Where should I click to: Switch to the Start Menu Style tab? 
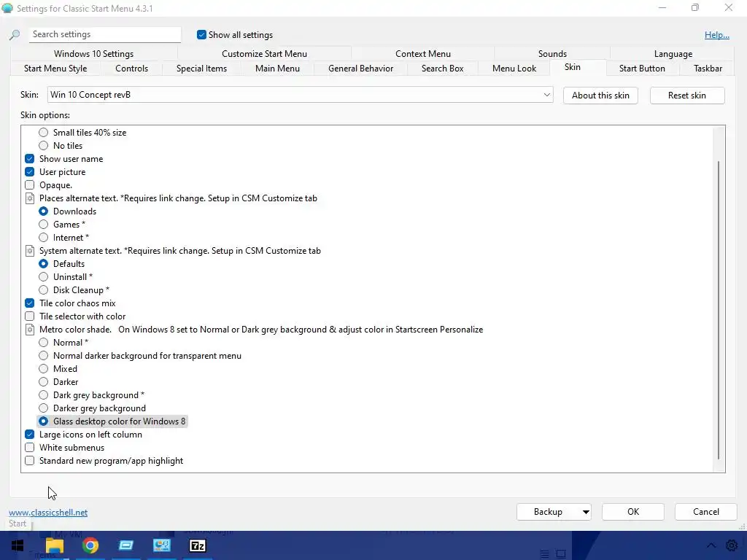55,68
